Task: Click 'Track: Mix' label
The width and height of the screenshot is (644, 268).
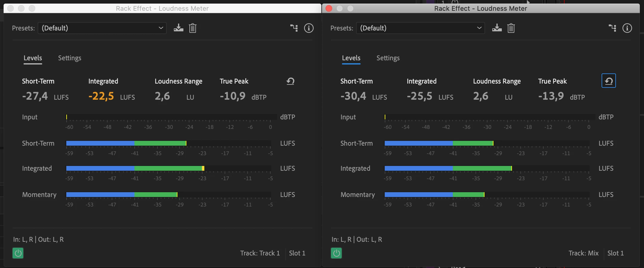Action: point(584,253)
